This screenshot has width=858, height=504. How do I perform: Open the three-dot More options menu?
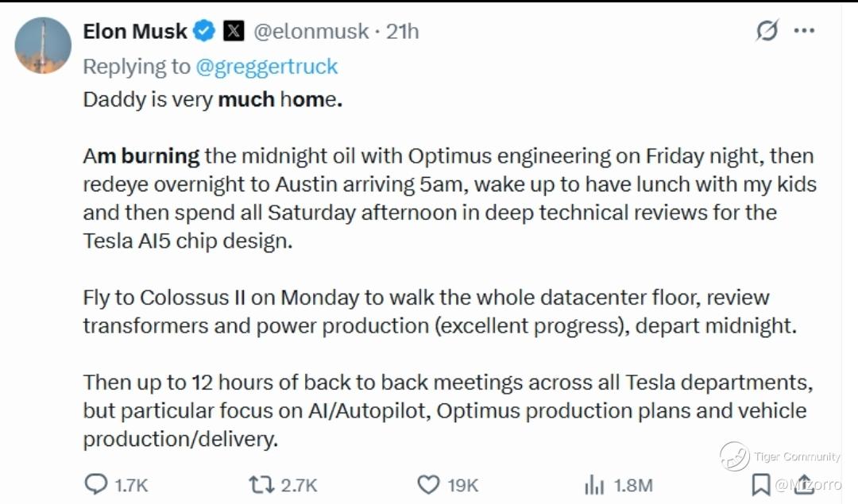[805, 32]
